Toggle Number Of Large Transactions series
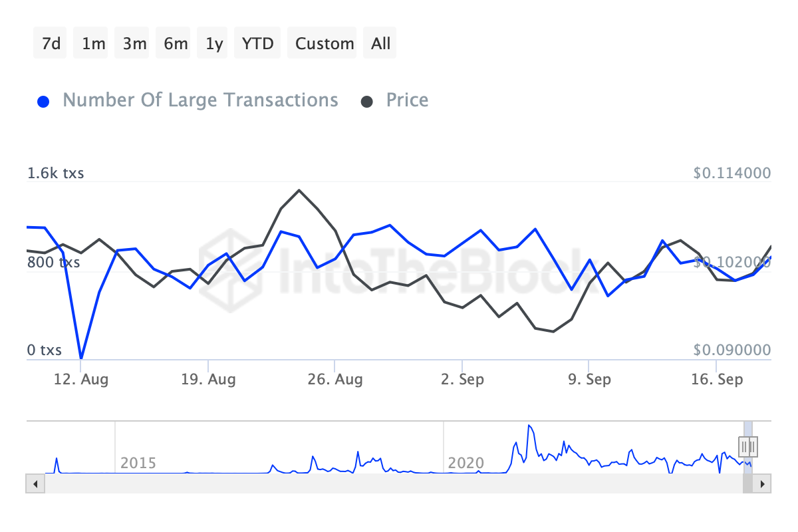 (x=200, y=100)
